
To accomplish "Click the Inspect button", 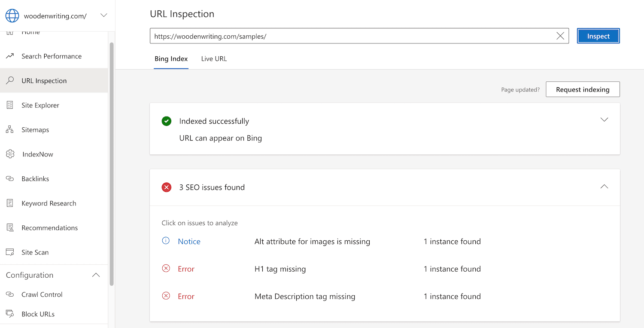I will pos(598,36).
